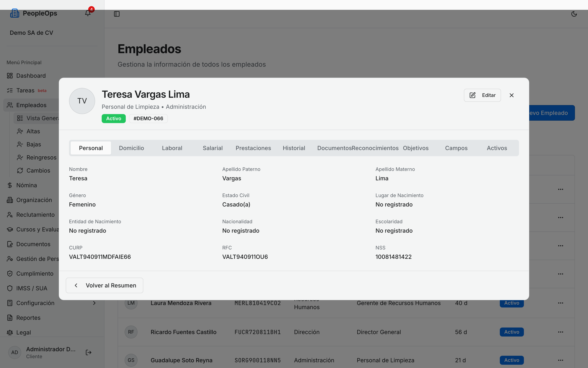Open row options for Laura Mendoza Rivera
Image resolution: width=588 pixels, height=368 pixels.
561,303
